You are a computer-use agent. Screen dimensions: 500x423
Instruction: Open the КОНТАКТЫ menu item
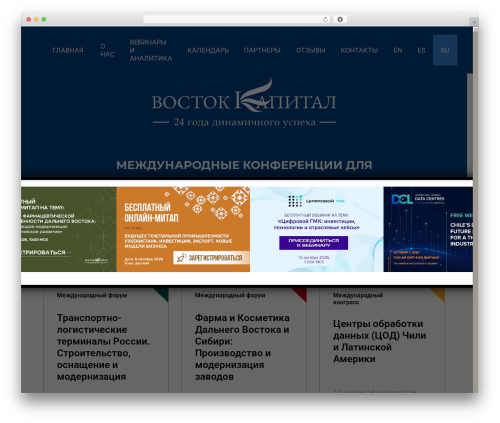pyautogui.click(x=359, y=50)
